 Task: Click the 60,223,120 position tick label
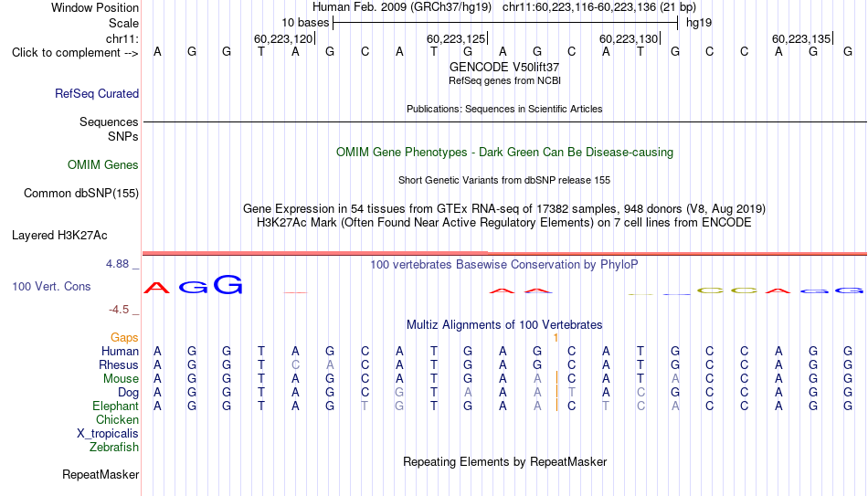coord(283,38)
